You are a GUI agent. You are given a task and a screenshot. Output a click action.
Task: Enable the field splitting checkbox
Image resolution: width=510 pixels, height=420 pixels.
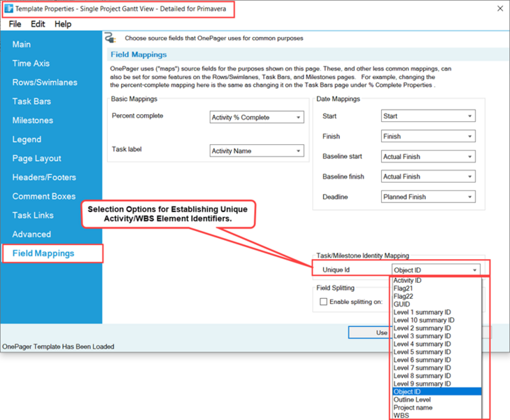(323, 302)
